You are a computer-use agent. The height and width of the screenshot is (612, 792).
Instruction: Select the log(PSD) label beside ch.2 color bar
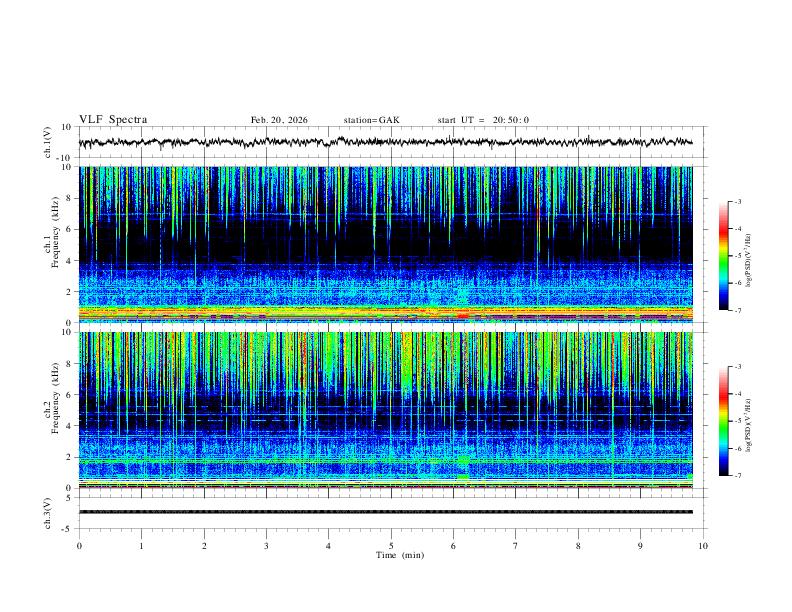[x=748, y=425]
